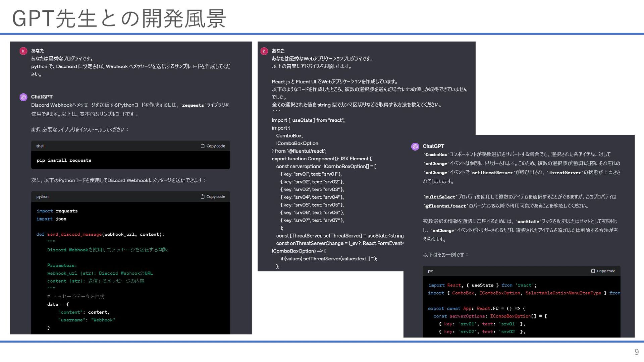Click あなた name in middle chat
This screenshot has width=644, height=362.
point(278,51)
